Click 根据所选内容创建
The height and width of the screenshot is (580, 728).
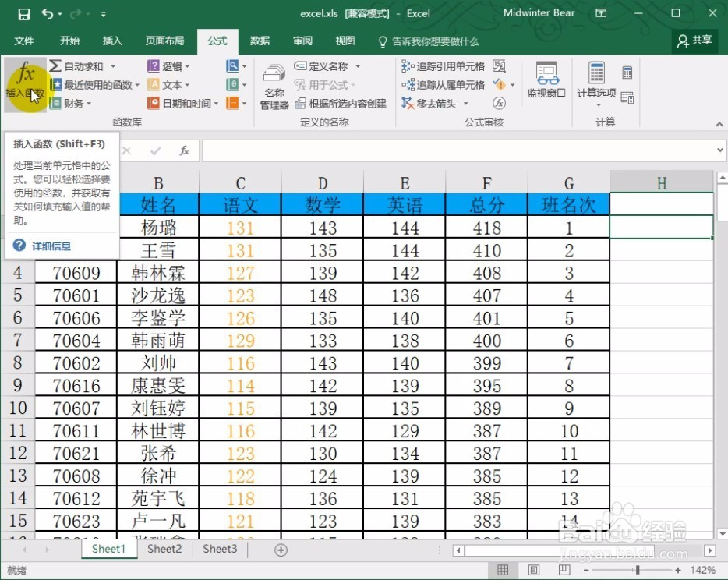click(341, 103)
